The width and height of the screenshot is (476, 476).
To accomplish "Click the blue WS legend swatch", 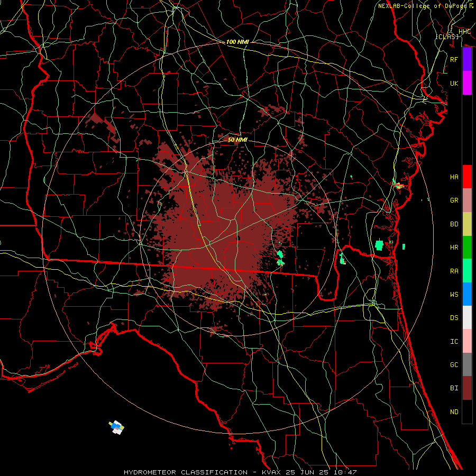I will pos(467,294).
